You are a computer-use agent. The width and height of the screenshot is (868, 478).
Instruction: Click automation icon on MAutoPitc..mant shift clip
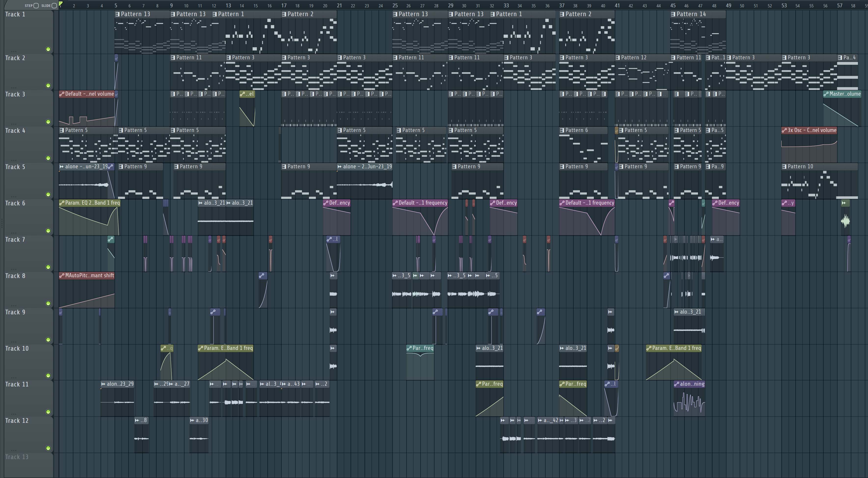62,276
